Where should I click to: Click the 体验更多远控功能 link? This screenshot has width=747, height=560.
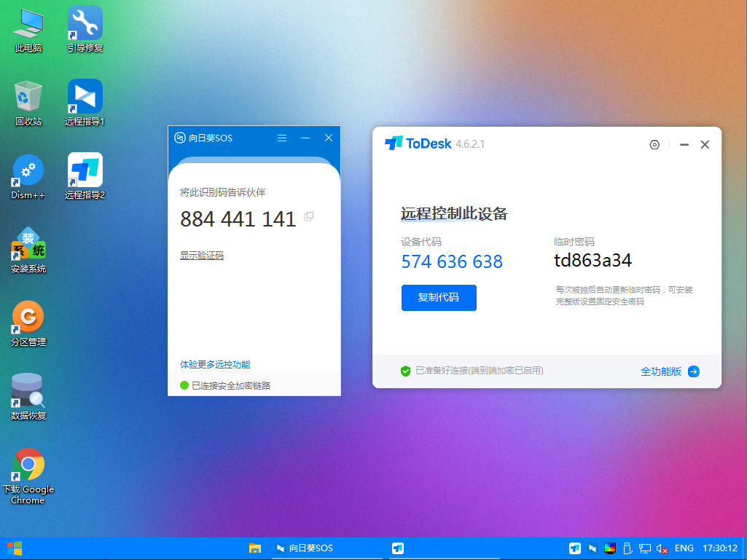215,365
